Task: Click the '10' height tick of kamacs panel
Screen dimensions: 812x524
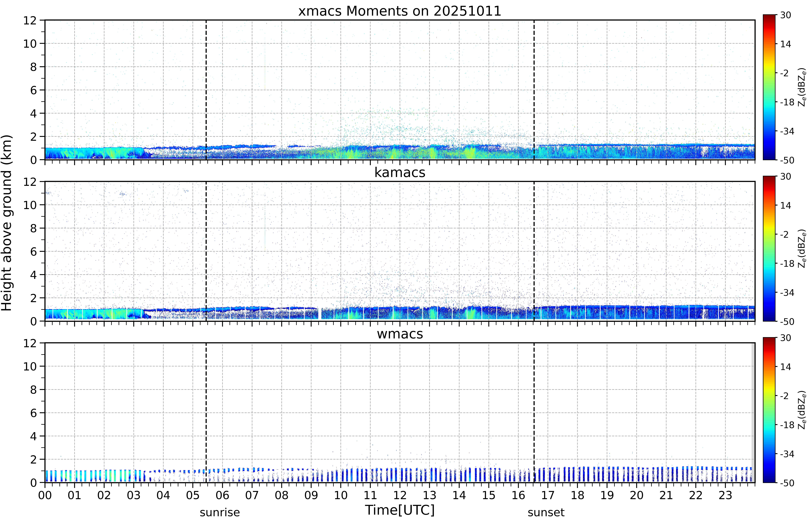Action: pyautogui.click(x=30, y=205)
